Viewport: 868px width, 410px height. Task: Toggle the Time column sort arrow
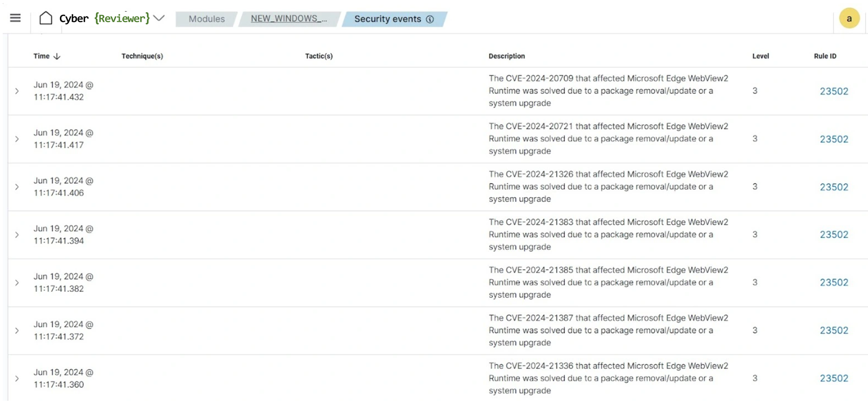[57, 56]
